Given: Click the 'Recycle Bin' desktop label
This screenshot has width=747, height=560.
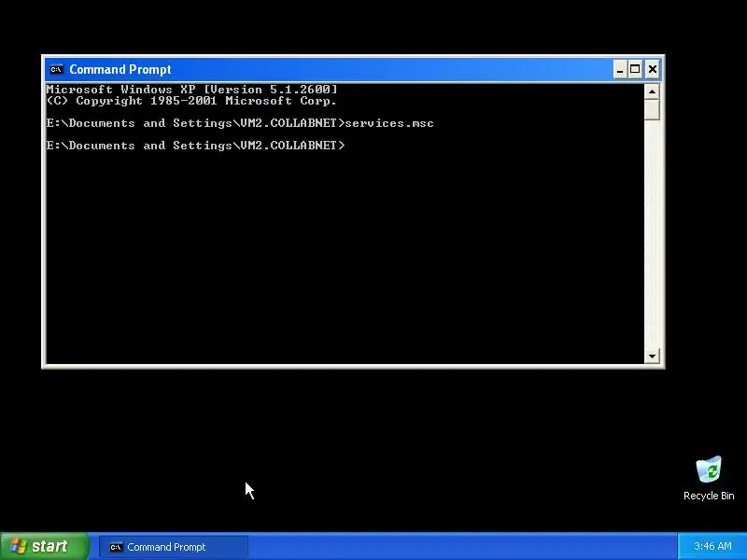Looking at the screenshot, I should coord(709,496).
